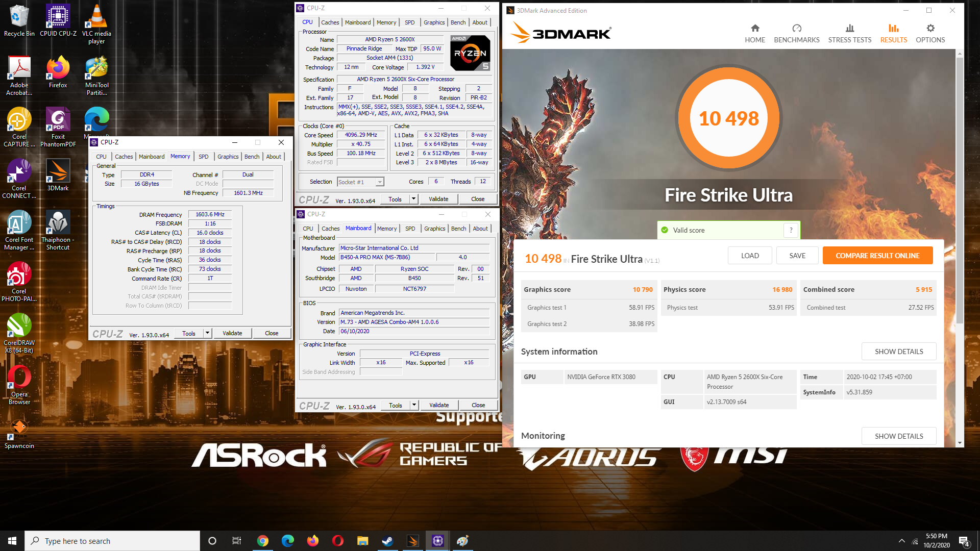Open 3DMark desktop shortcut
Screen dimensions: 980x551
(58, 175)
